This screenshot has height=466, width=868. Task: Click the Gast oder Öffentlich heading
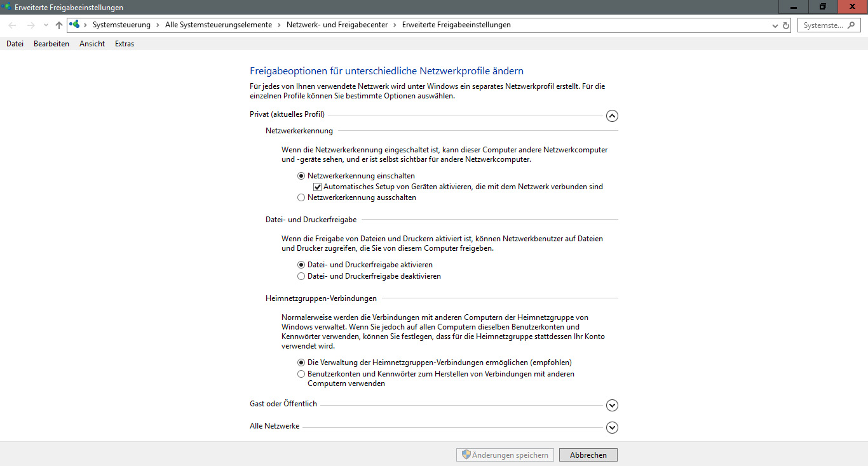coord(283,404)
